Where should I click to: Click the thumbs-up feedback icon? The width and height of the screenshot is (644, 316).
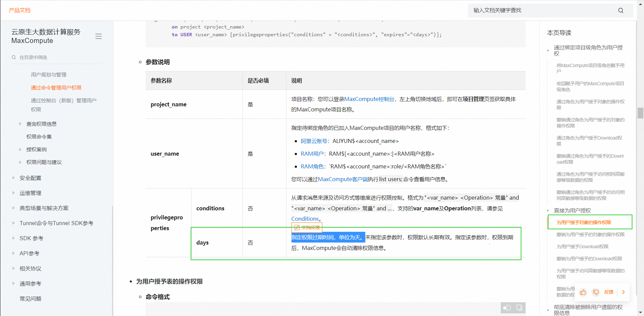(x=583, y=292)
